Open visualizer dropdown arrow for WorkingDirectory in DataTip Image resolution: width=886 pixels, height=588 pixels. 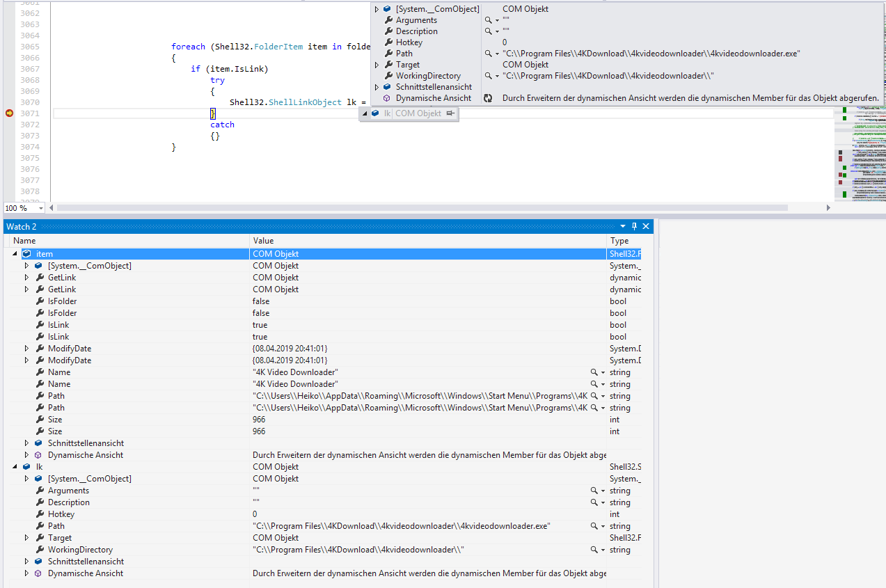point(497,76)
